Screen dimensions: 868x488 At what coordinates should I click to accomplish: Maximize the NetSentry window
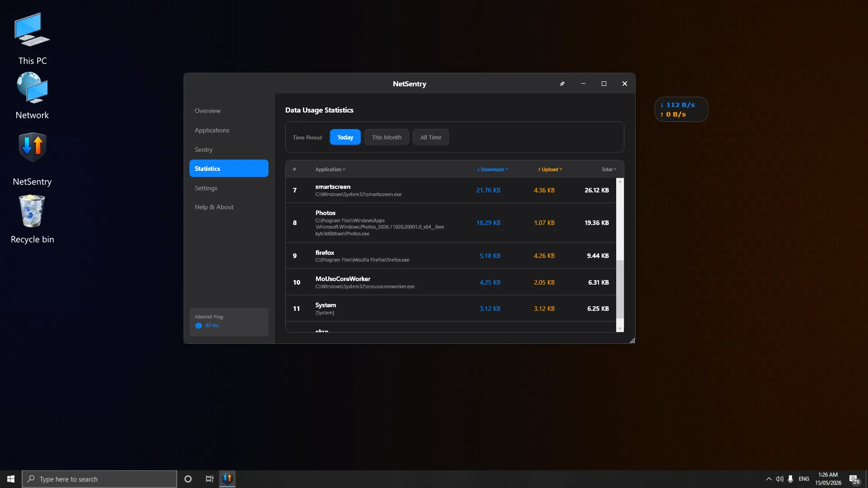point(604,84)
